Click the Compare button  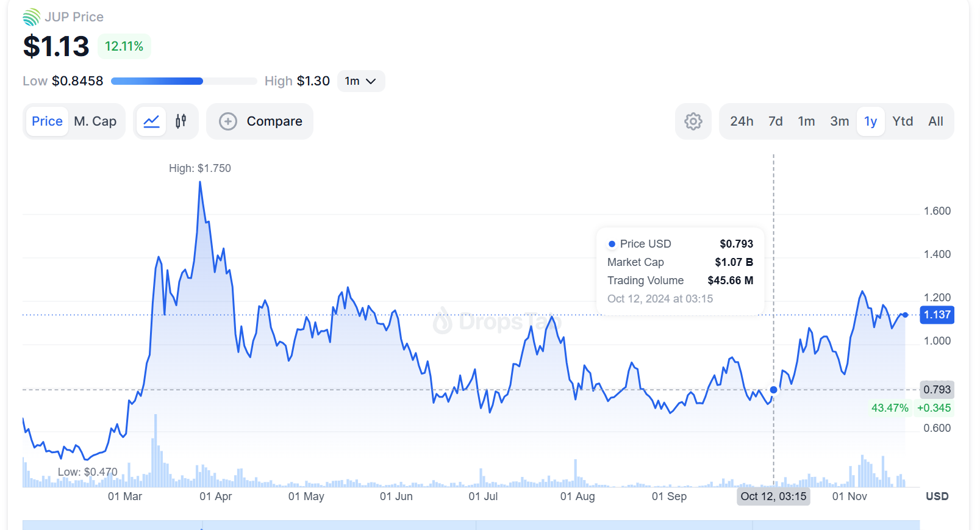[x=274, y=121]
